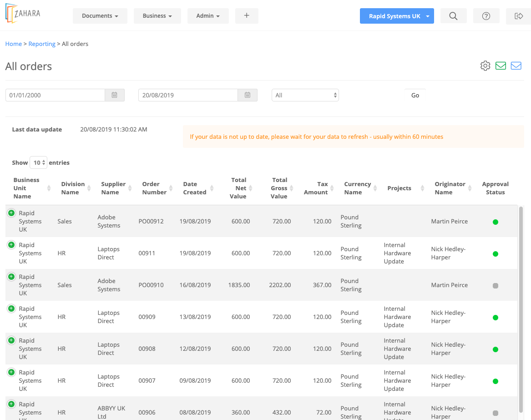Open the report settings gear icon

pos(485,66)
